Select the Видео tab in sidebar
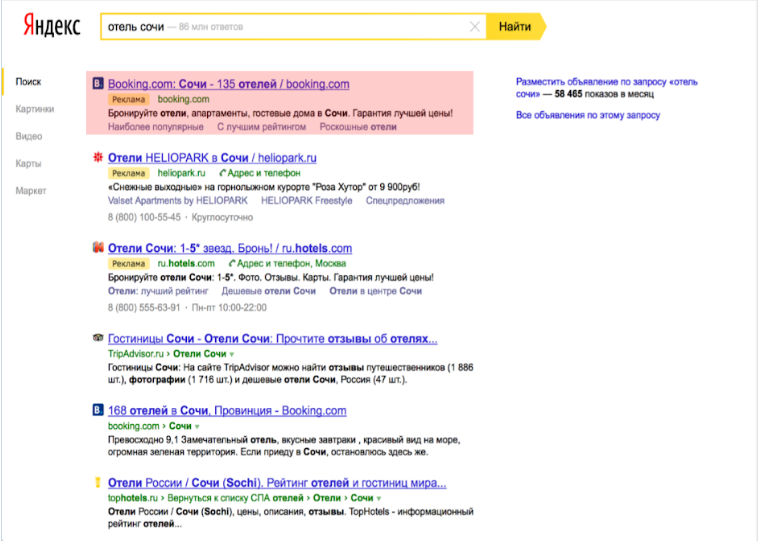Image resolution: width=758 pixels, height=541 pixels. (x=29, y=136)
